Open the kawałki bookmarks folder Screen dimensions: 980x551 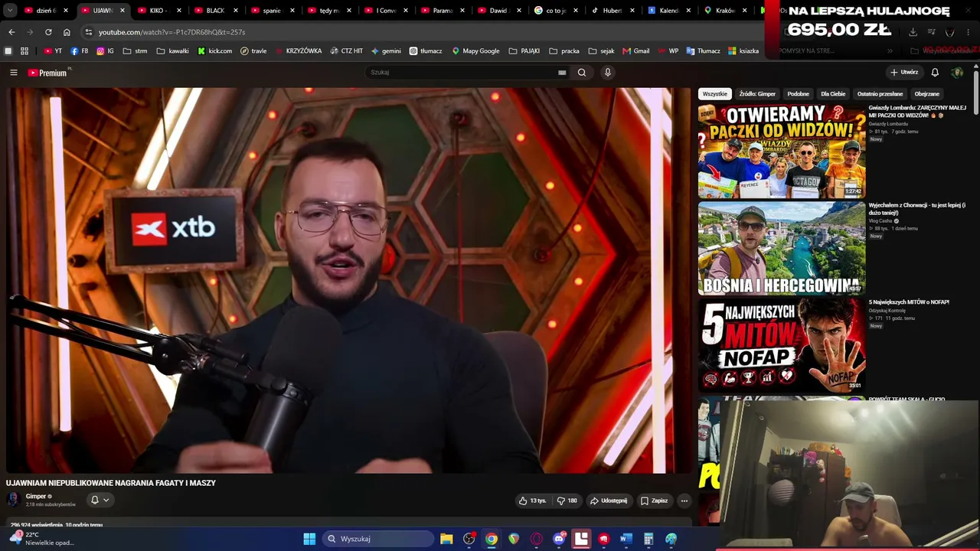pyautogui.click(x=172, y=51)
